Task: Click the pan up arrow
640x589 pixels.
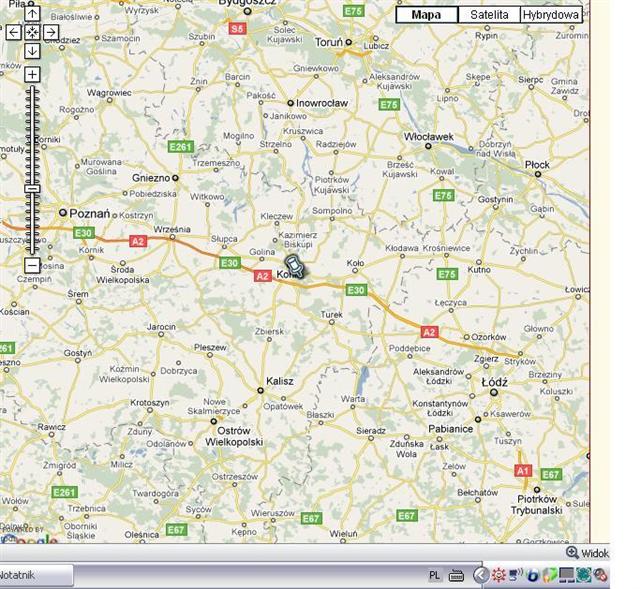Action: 32,14
